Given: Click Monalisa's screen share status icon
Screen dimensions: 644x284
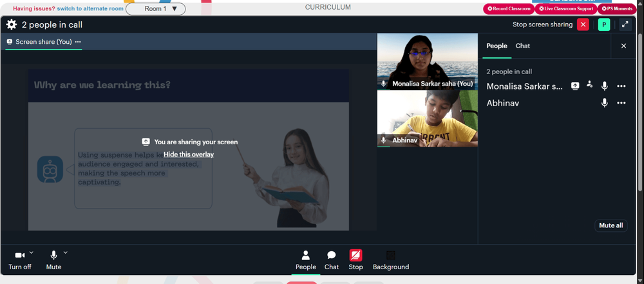Looking at the screenshot, I should click(575, 86).
